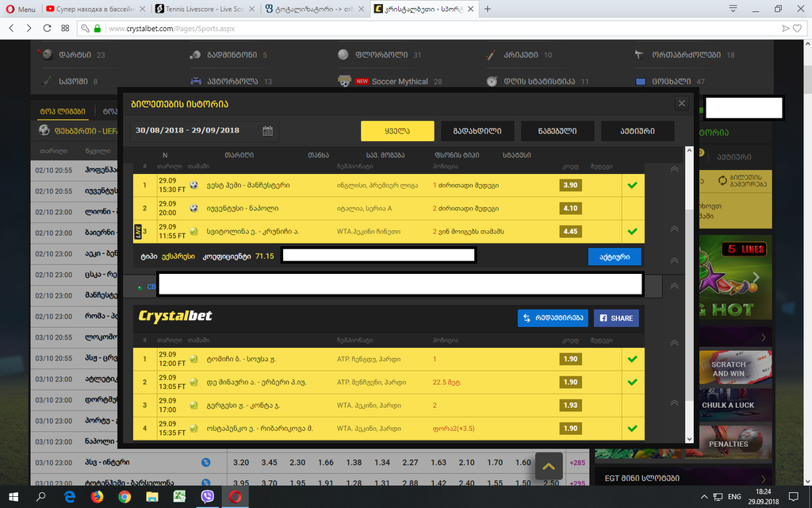This screenshot has width=812, height=508.
Task: Reload the current page
Action: tap(47, 28)
